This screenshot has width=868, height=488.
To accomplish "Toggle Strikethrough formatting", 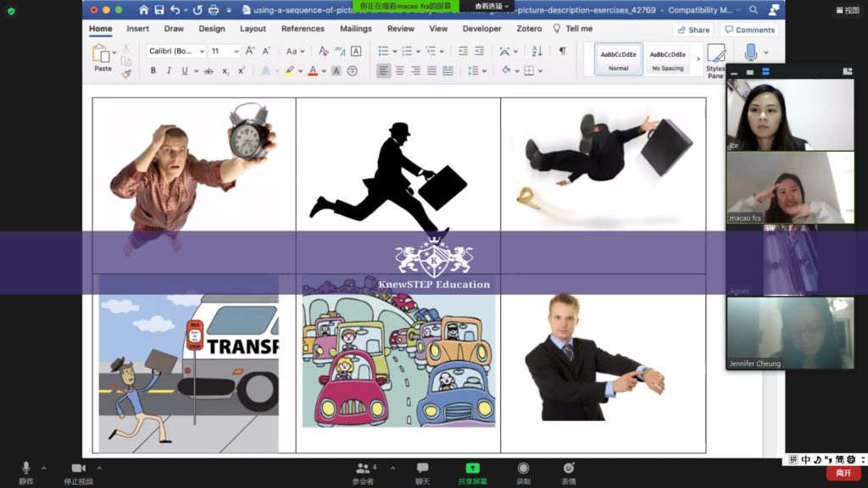I will [x=209, y=71].
